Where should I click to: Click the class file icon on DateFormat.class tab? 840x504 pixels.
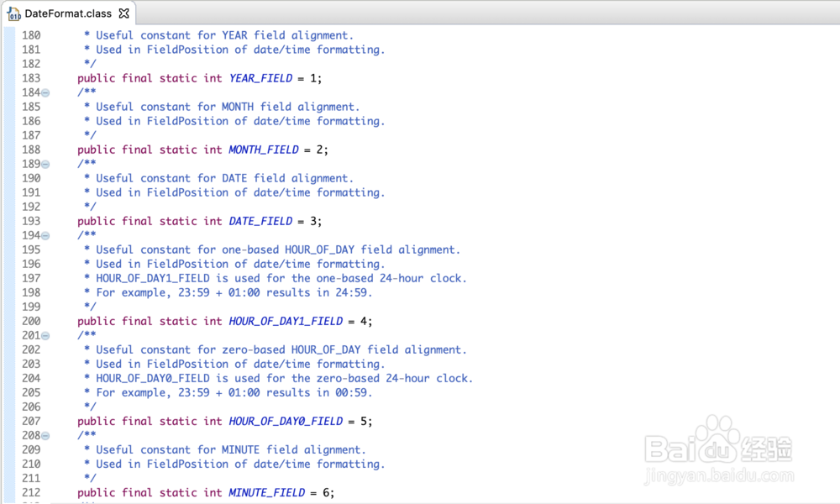(x=14, y=13)
